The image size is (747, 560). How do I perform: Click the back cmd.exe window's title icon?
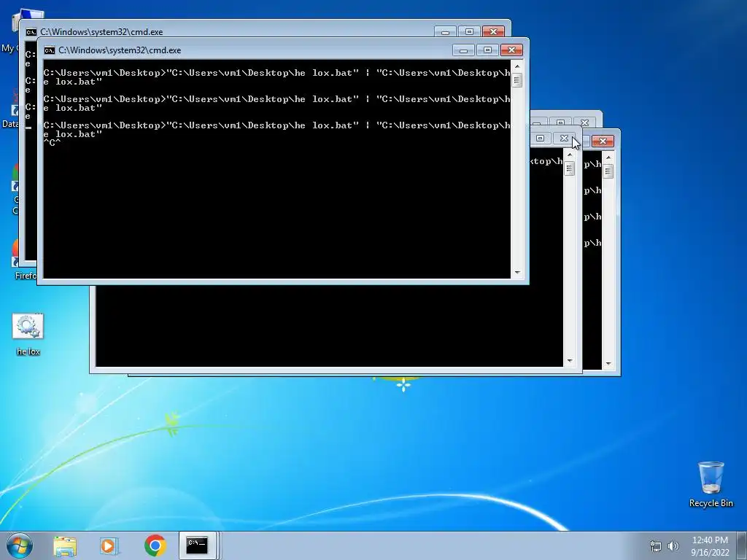point(31,32)
